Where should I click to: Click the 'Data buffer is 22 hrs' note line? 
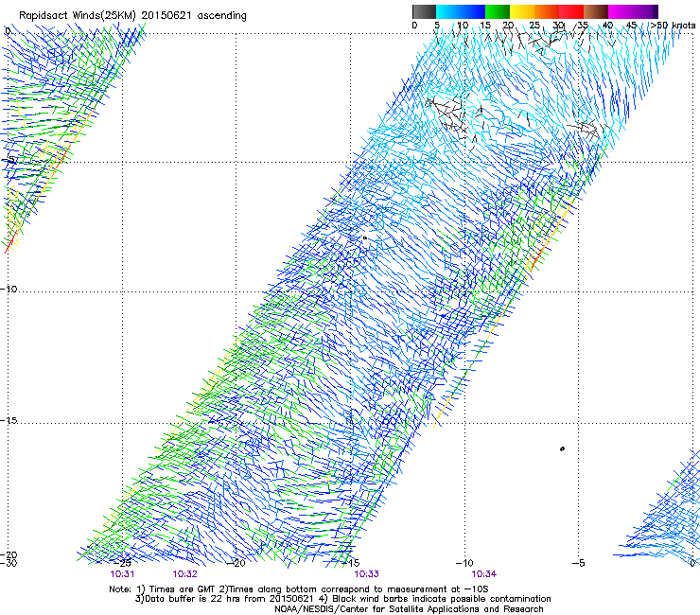click(342, 599)
